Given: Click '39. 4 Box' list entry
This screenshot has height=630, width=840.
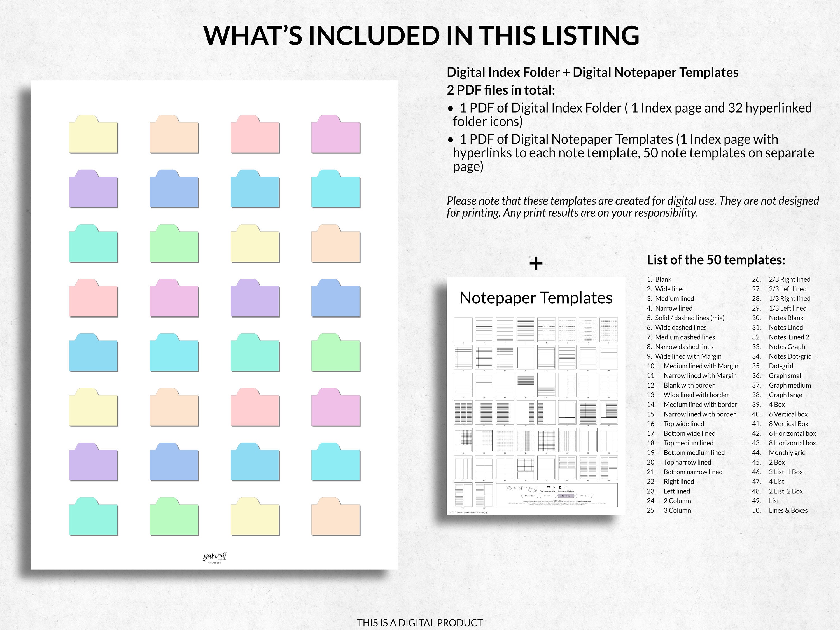Looking at the screenshot, I should [x=768, y=405].
